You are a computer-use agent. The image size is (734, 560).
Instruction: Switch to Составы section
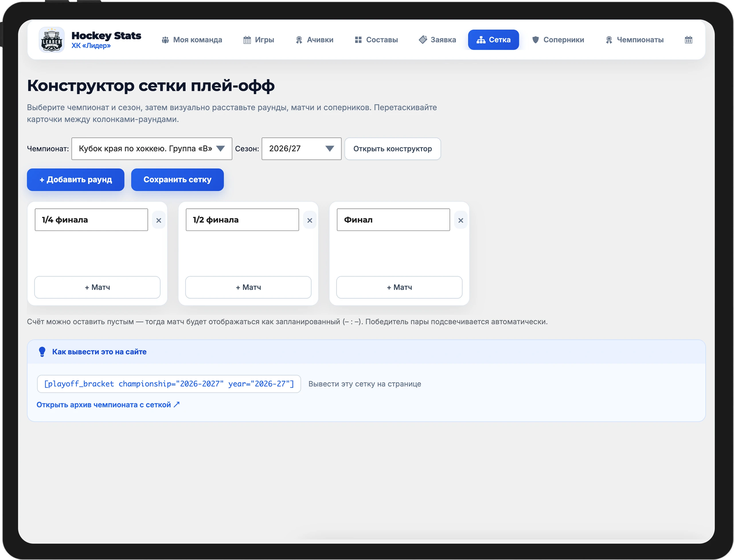(376, 40)
